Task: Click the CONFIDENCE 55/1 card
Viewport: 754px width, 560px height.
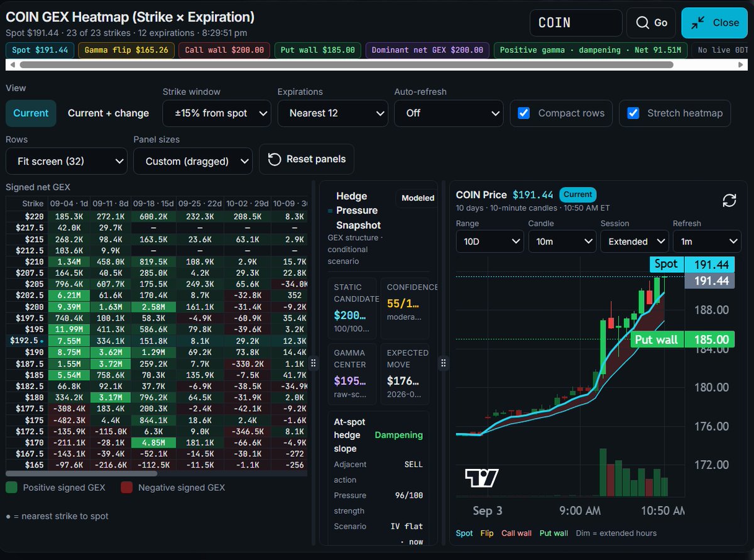Action: pyautogui.click(x=405, y=309)
